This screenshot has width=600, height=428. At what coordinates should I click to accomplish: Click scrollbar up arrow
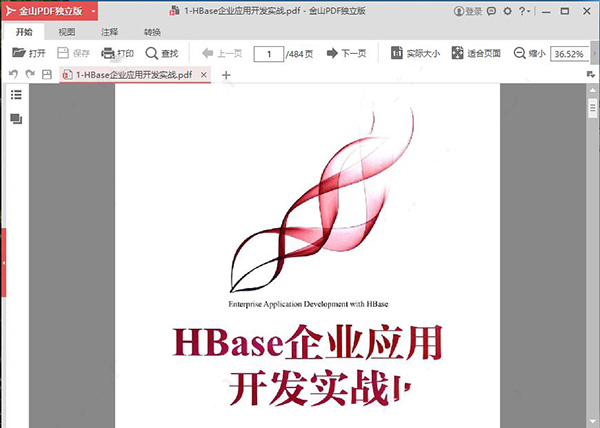tap(593, 90)
